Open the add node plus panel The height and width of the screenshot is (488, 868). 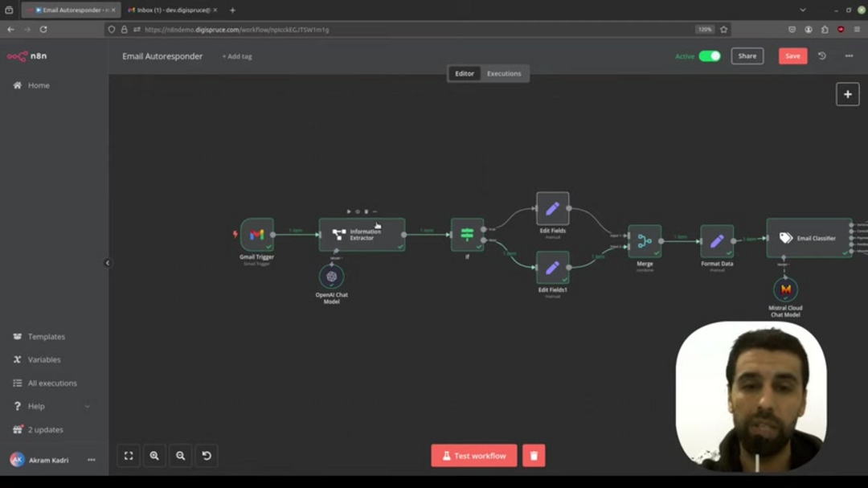(847, 94)
